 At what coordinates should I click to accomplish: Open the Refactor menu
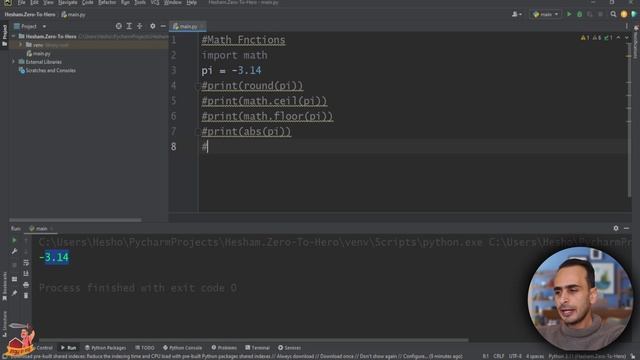pos(107,2)
